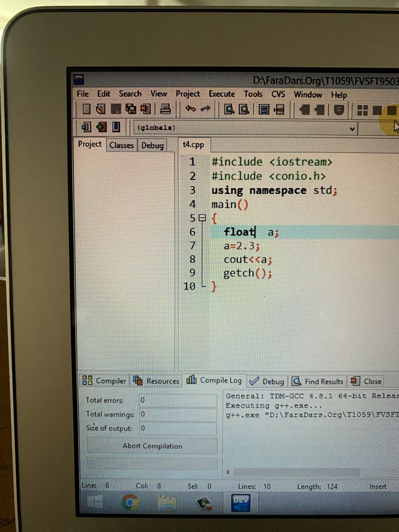Click the Size of output value field
399x532 pixels.
pos(178,428)
